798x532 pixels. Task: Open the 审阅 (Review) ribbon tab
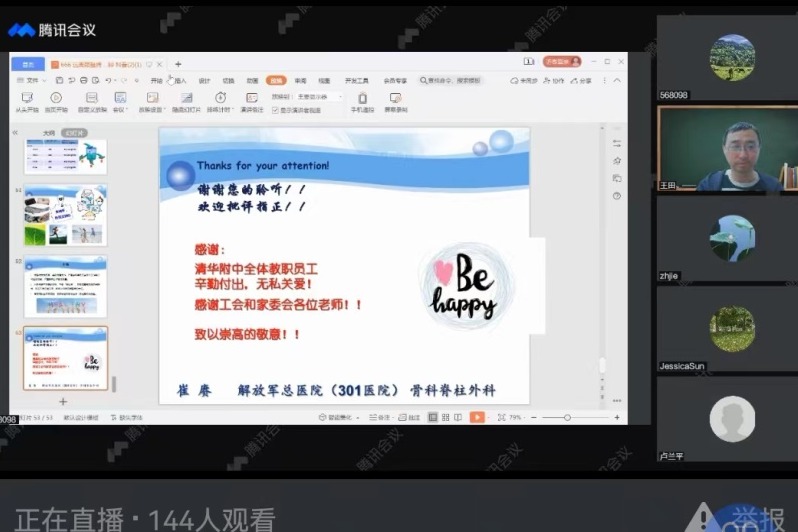point(300,80)
